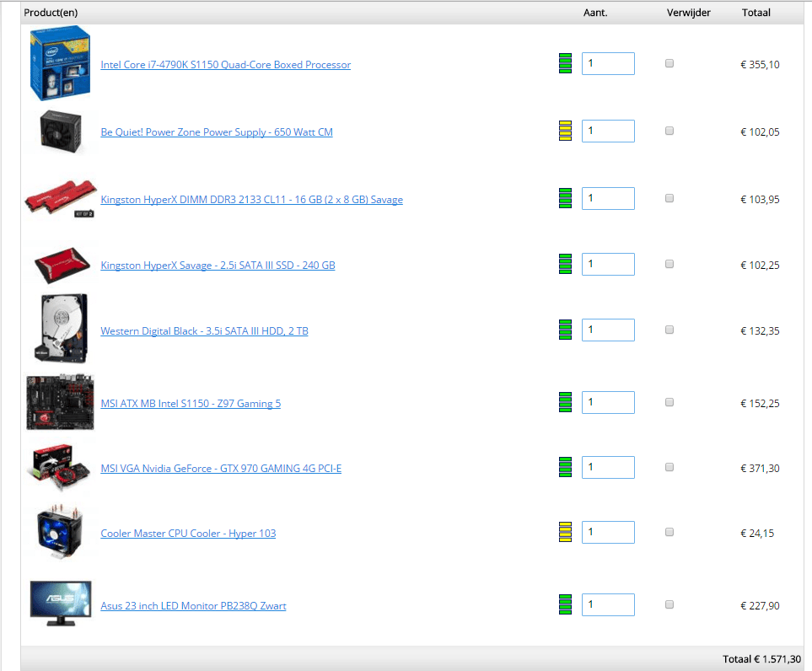
Task: Tick remove checkbox for MSI Z97 Gaming 5
Action: point(669,402)
